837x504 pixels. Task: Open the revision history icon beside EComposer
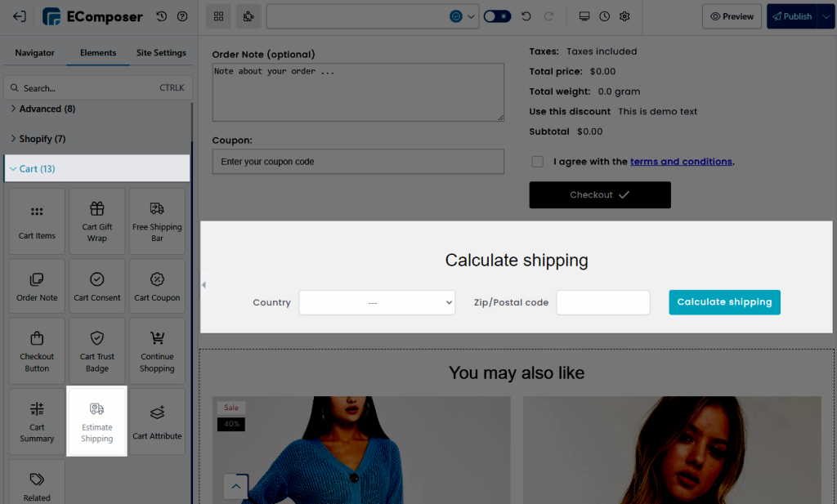(162, 16)
